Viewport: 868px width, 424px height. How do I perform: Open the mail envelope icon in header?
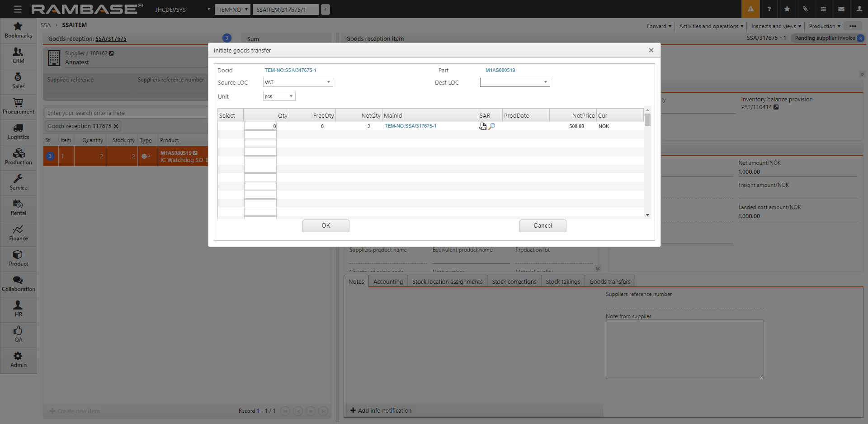pos(841,9)
